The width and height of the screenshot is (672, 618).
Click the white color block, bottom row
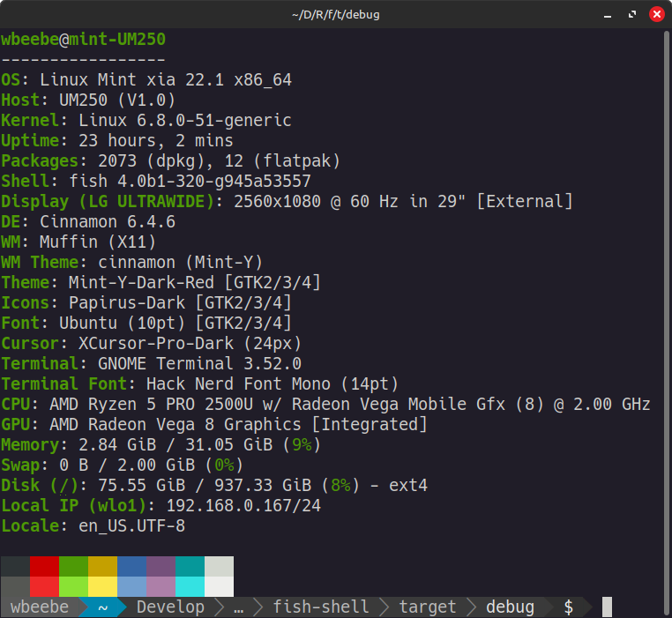220,586
